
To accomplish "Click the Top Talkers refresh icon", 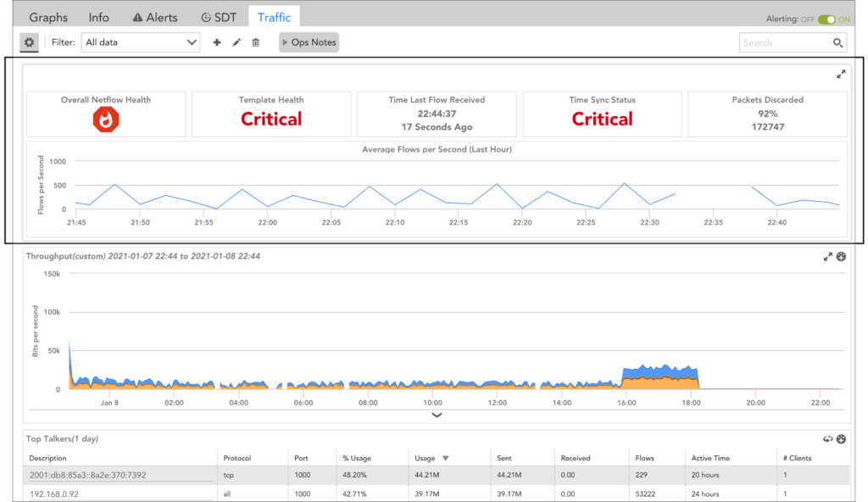I will [x=827, y=439].
